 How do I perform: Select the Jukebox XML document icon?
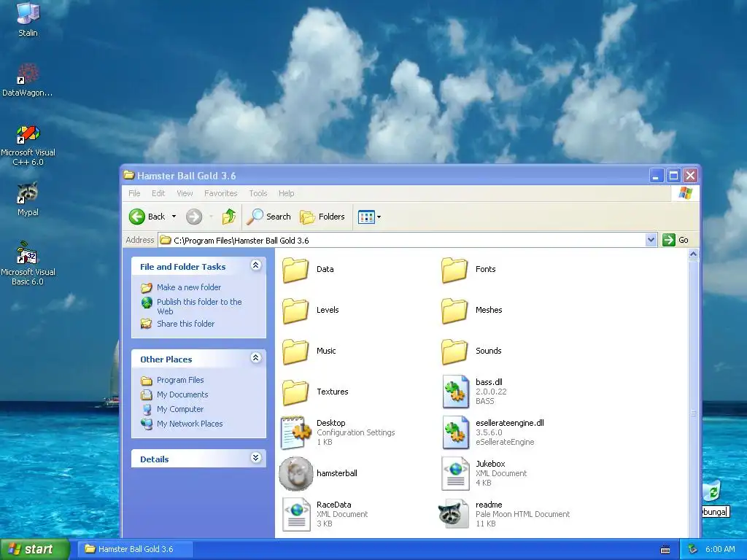(x=455, y=473)
